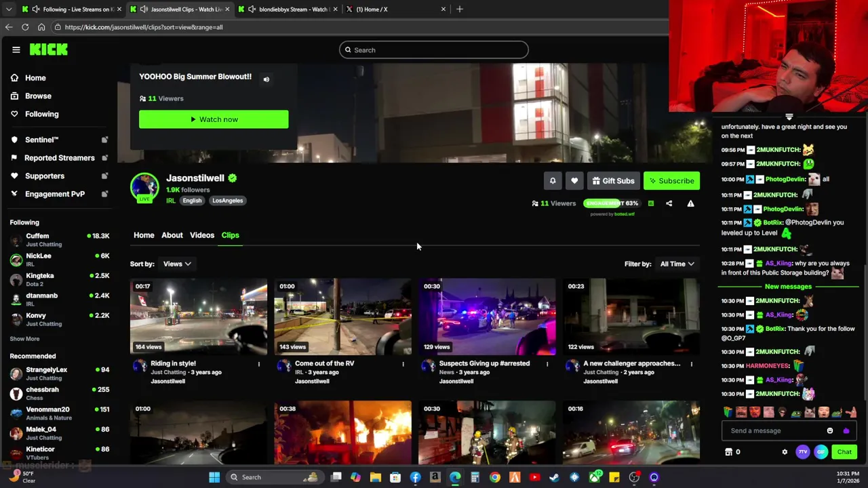Image resolution: width=868 pixels, height=488 pixels.
Task: Open the Filter by All Time dropdown
Action: point(677,264)
